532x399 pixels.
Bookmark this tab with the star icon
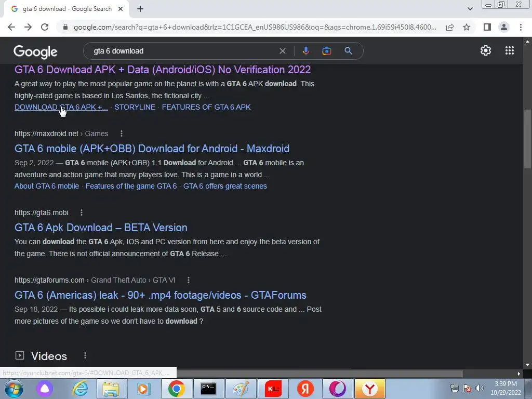pos(467,27)
